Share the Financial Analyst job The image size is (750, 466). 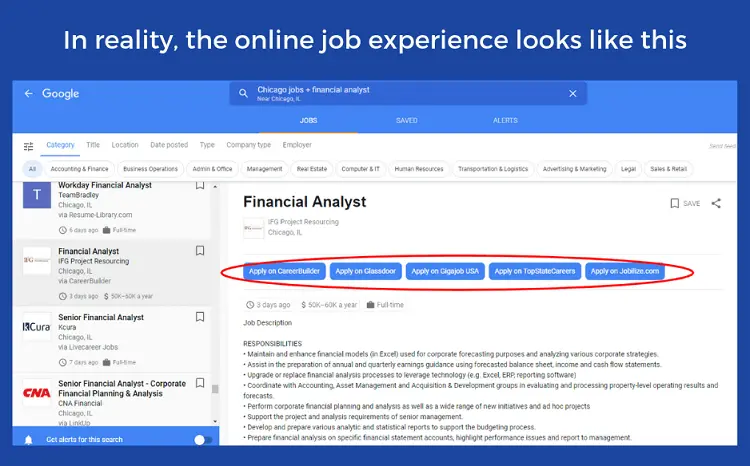click(716, 203)
